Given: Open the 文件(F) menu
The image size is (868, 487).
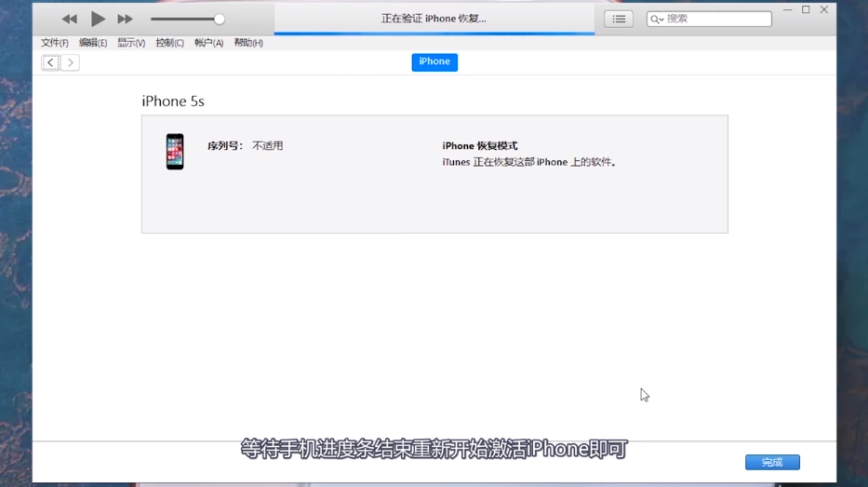Looking at the screenshot, I should (54, 43).
